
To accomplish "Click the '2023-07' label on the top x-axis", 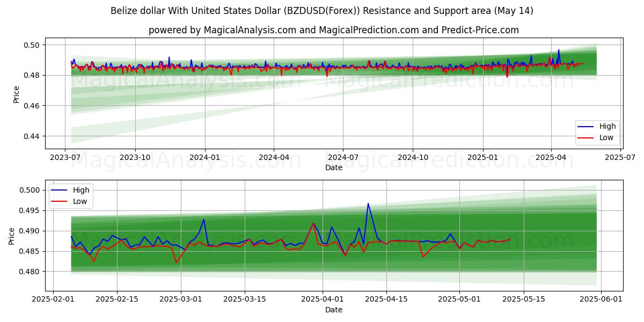I will click(x=65, y=158).
